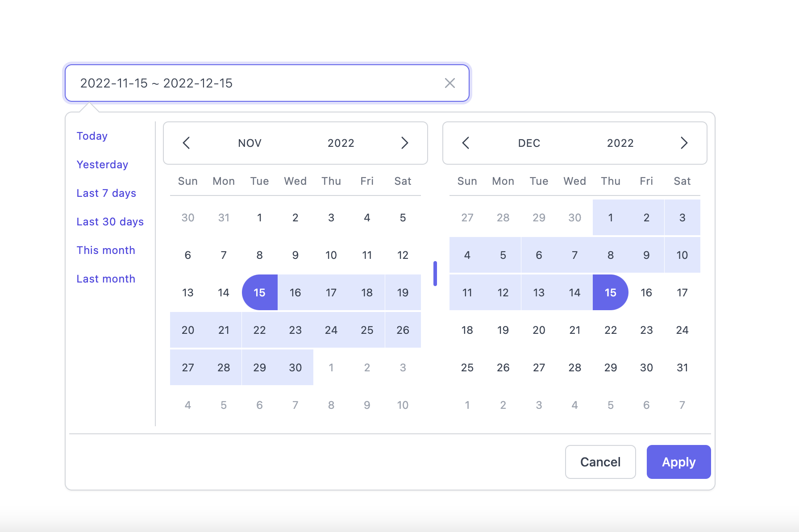Apply the This month preset
The image size is (799, 532).
[x=106, y=250]
